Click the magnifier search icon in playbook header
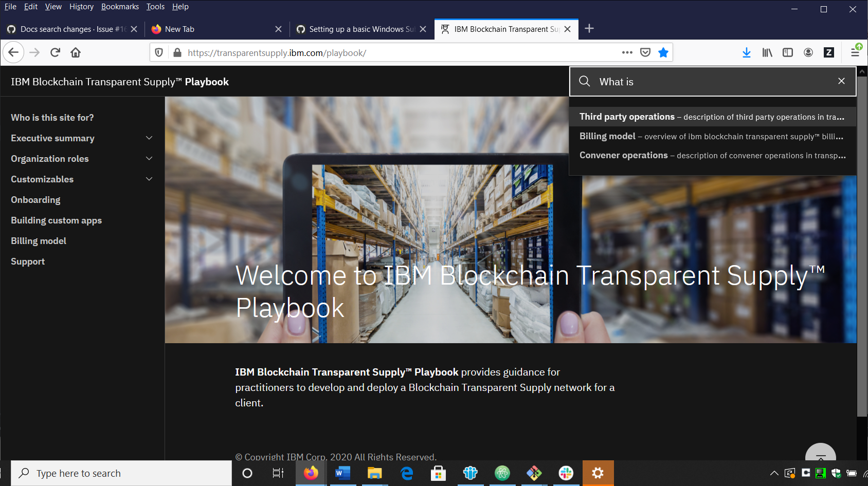The image size is (868, 486). (585, 81)
